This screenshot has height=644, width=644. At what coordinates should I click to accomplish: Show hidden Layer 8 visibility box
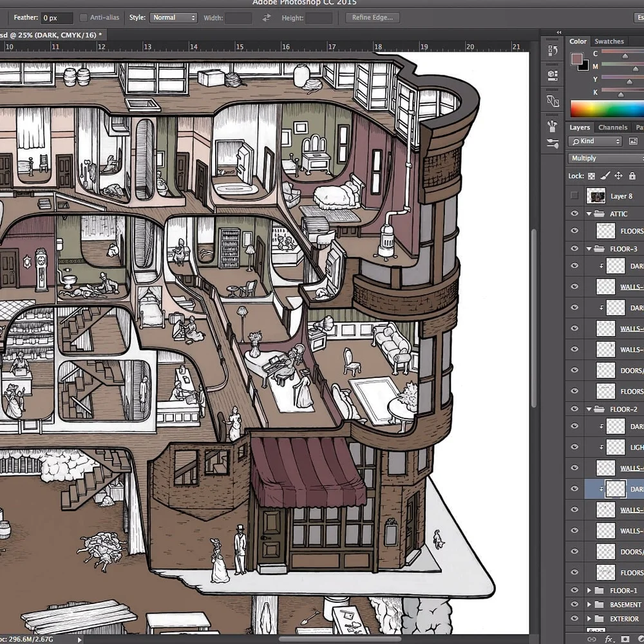tap(574, 196)
